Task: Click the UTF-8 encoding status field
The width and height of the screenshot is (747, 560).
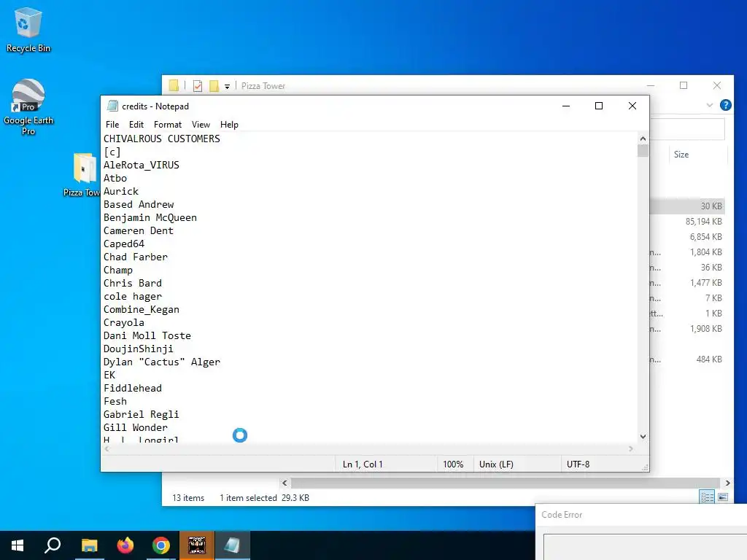Action: (602, 464)
